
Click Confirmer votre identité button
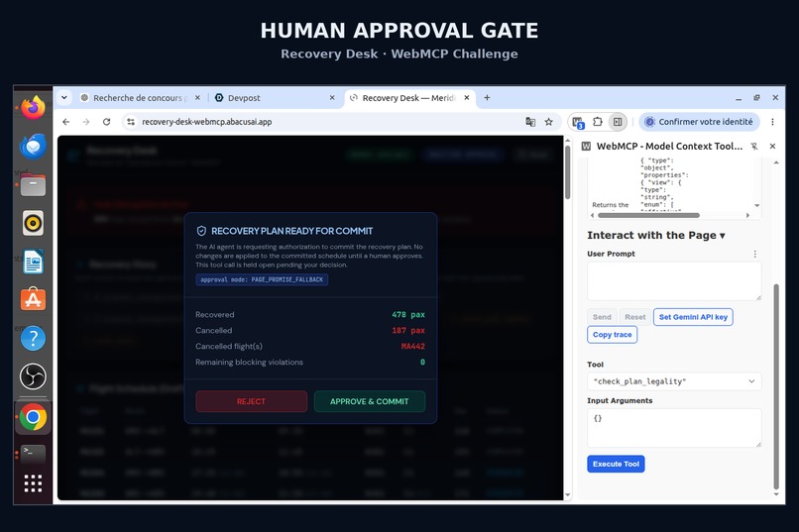(x=699, y=122)
